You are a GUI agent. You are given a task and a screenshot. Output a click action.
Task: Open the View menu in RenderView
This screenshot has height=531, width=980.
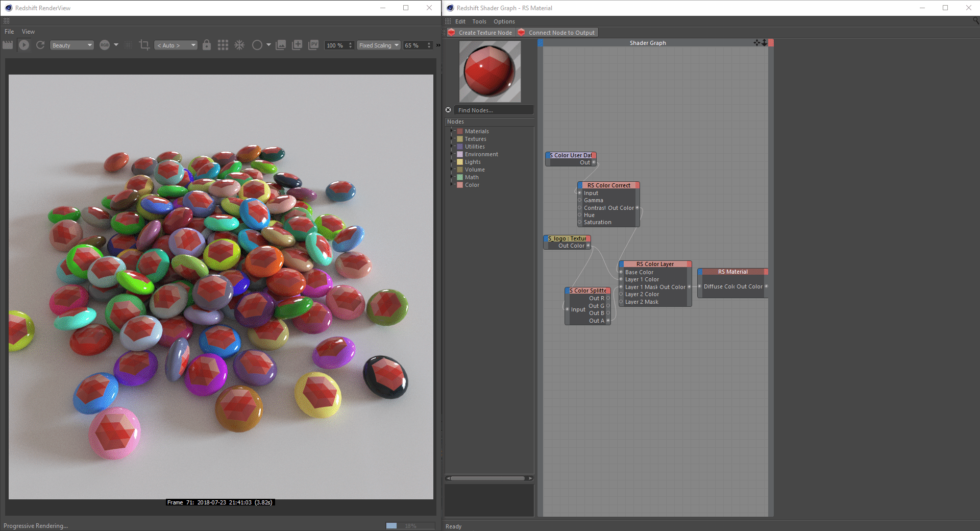(x=28, y=32)
